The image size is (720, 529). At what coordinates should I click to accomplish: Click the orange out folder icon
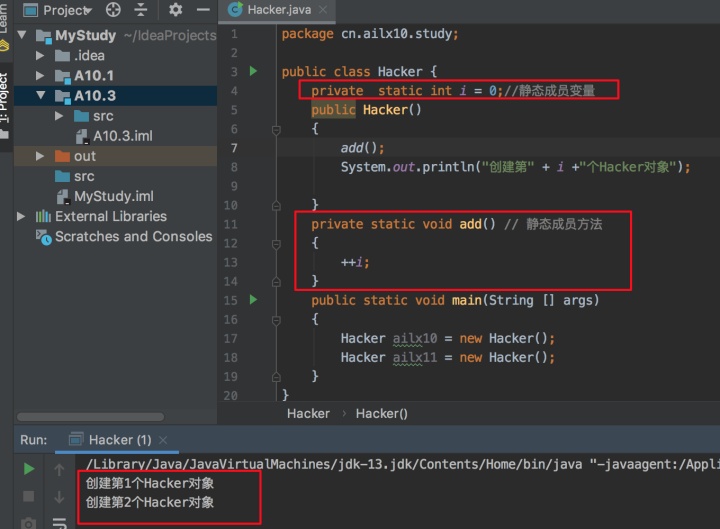click(x=62, y=156)
